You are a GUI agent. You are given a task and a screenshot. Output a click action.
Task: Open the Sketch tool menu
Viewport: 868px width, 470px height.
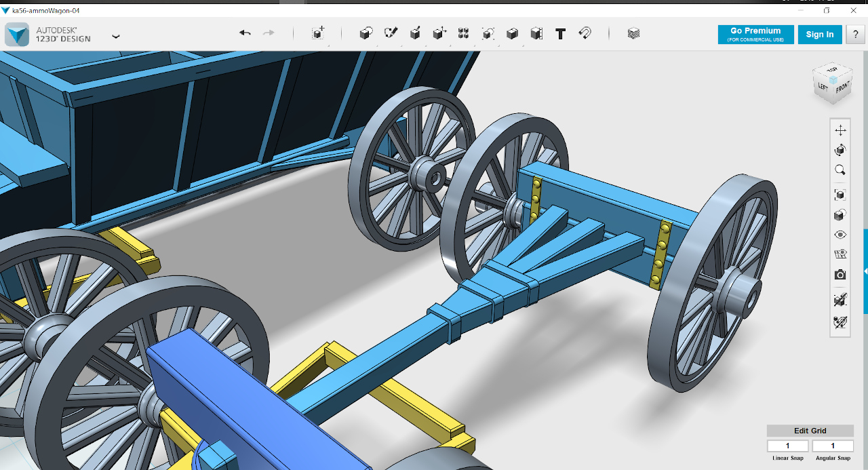[x=391, y=33]
